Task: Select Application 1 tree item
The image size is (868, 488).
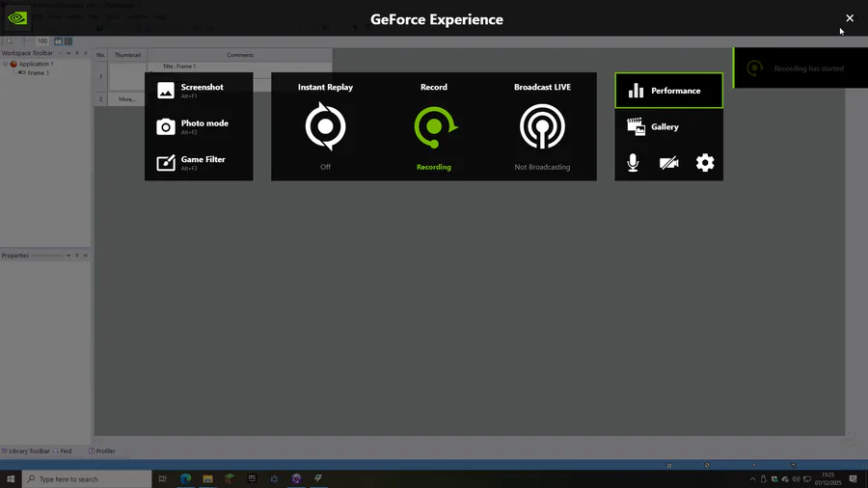Action: click(x=36, y=65)
